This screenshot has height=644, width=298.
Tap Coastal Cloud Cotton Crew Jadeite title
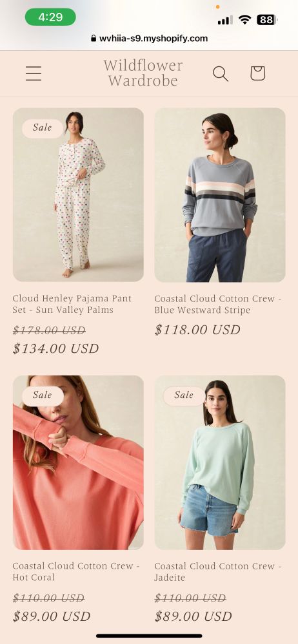coord(218,572)
